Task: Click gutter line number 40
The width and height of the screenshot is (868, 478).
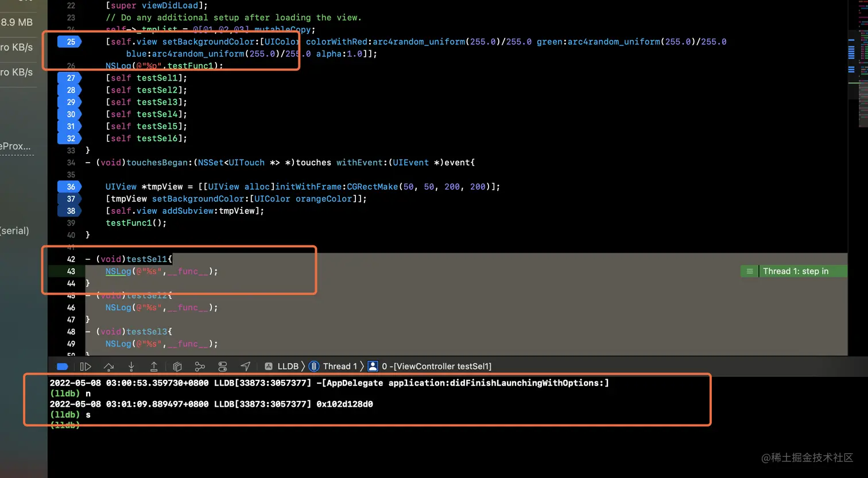Action: pyautogui.click(x=71, y=235)
